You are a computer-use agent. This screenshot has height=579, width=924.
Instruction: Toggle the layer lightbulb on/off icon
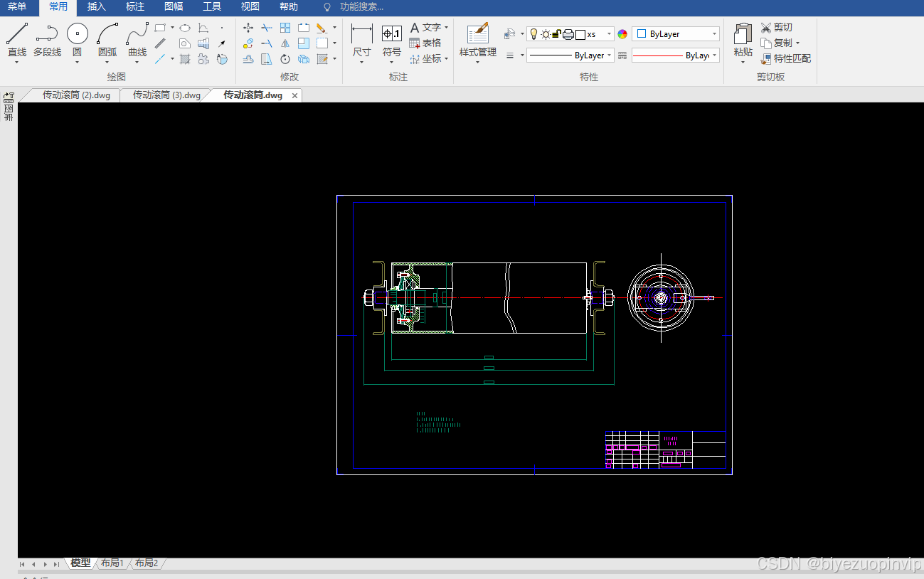[533, 34]
